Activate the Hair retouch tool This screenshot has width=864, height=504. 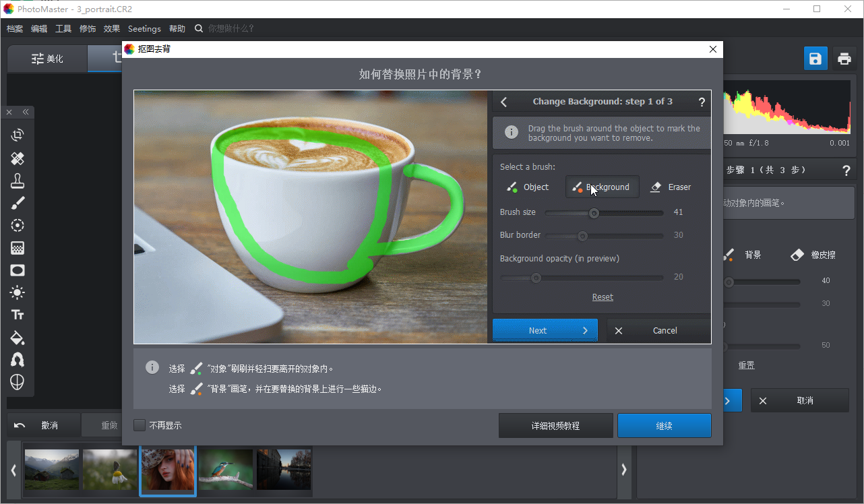(x=18, y=359)
